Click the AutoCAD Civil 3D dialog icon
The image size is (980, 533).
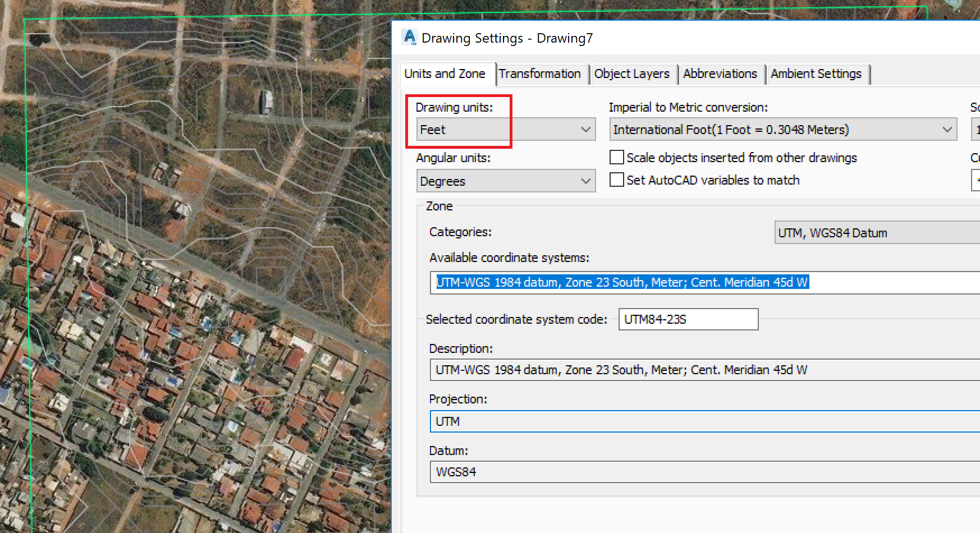pos(410,38)
